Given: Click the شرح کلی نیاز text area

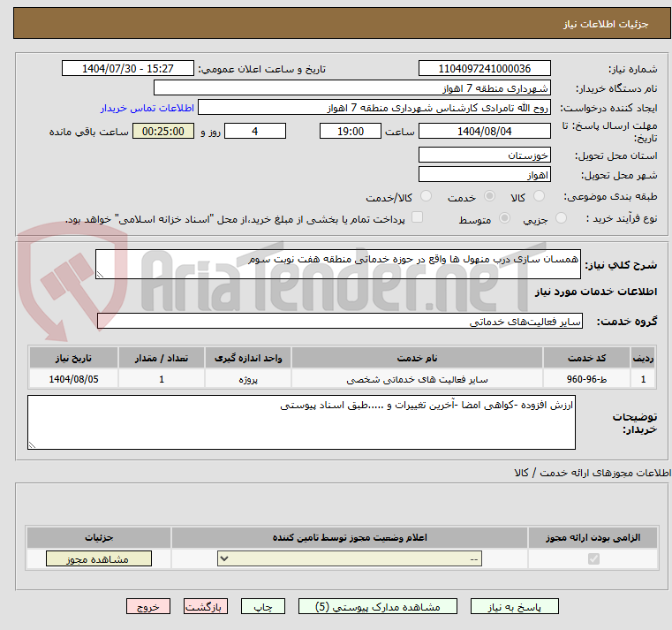Looking at the screenshot, I should pos(337,264).
